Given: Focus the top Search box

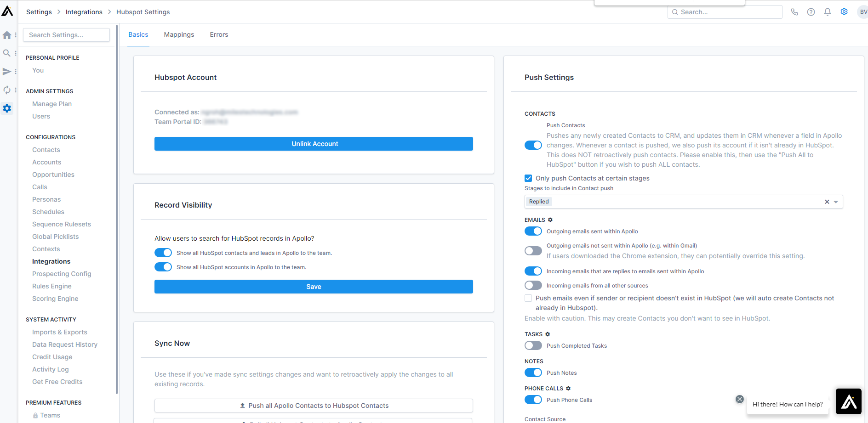Looking at the screenshot, I should pos(725,12).
